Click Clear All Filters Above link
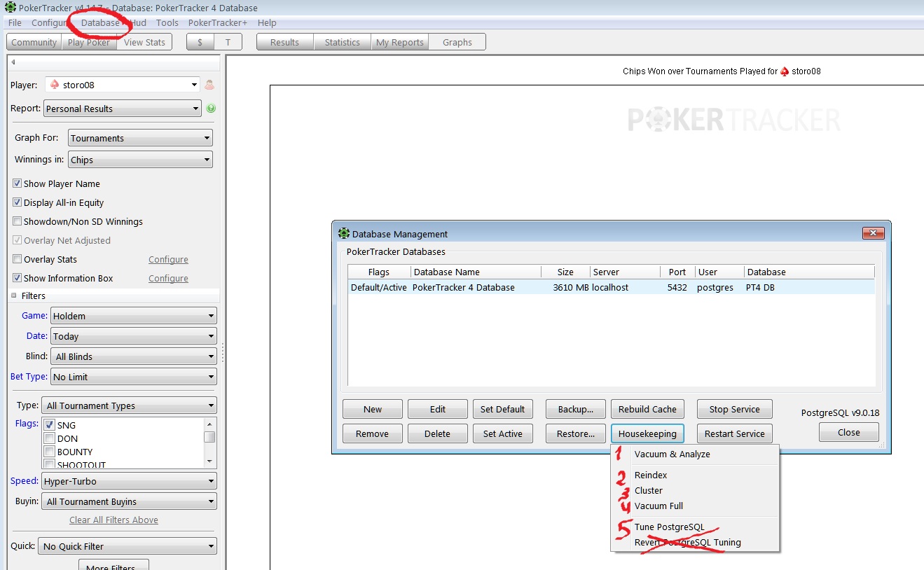 113,520
